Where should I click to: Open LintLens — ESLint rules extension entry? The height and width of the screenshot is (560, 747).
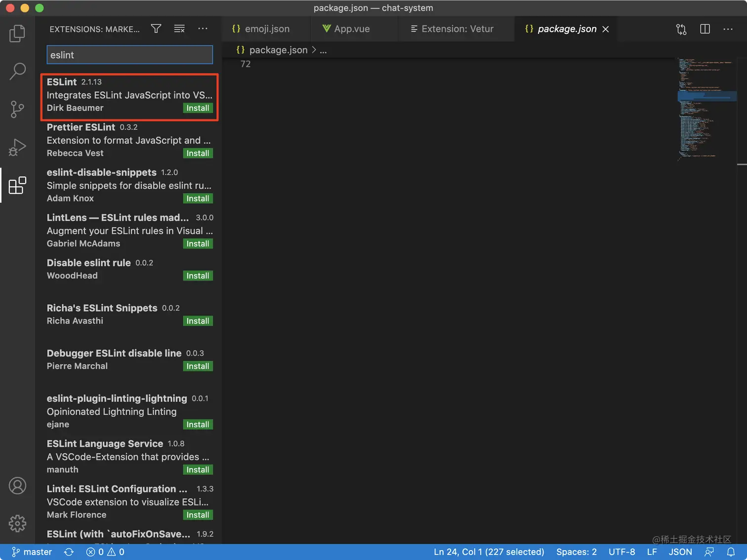(x=129, y=231)
